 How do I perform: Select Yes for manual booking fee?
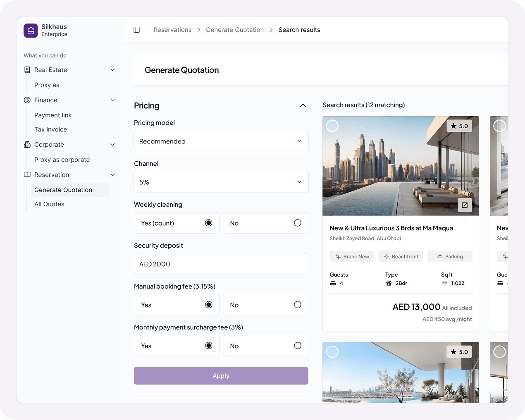click(177, 305)
